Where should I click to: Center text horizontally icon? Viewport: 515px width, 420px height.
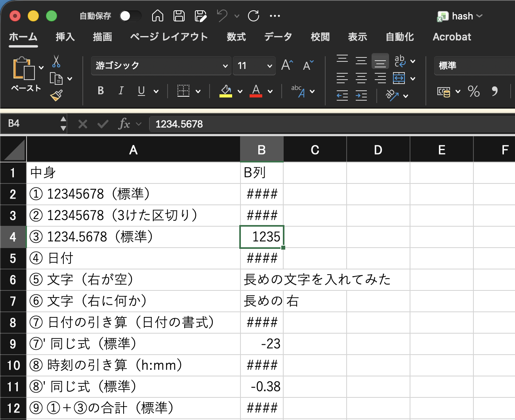click(361, 78)
